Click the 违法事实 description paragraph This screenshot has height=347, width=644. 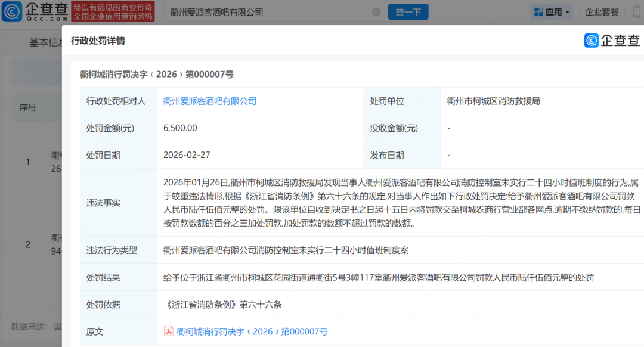click(402, 203)
